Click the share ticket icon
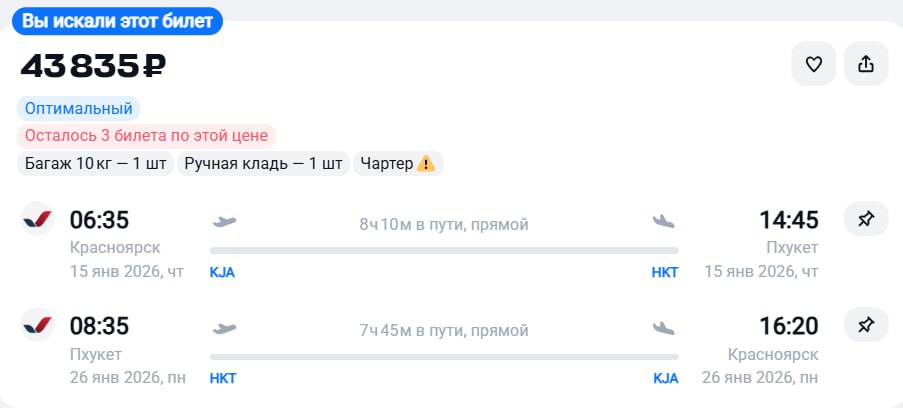The height and width of the screenshot is (408, 903). pos(866,65)
